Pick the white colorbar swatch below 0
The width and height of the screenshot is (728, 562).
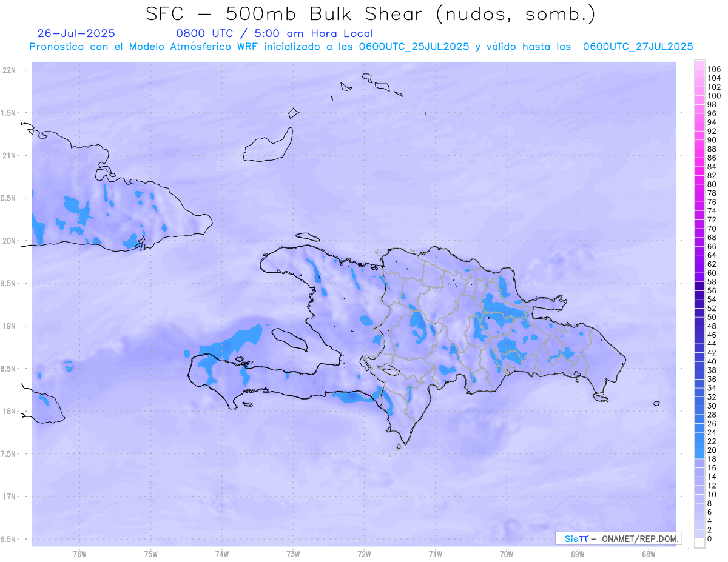point(699,543)
